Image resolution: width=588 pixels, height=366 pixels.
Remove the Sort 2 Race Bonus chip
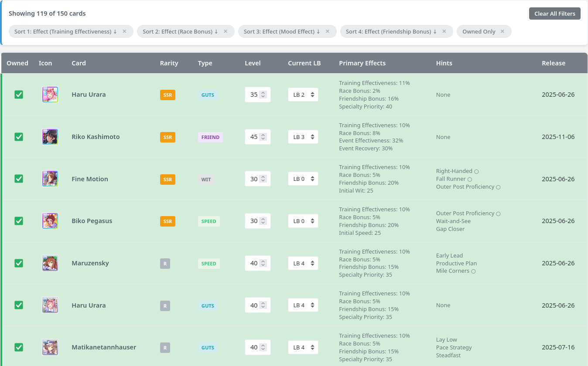click(226, 31)
